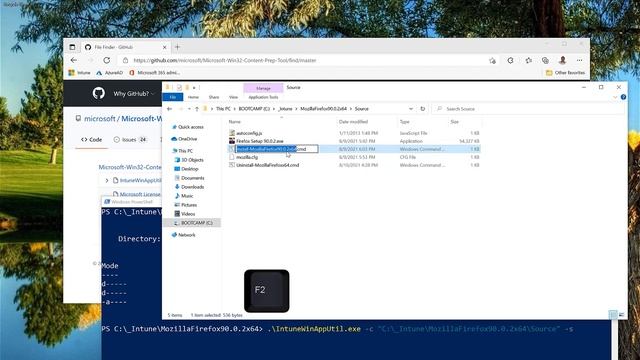This screenshot has width=640, height=360.
Task: Switch Explorer to details view icon
Action: (613, 315)
